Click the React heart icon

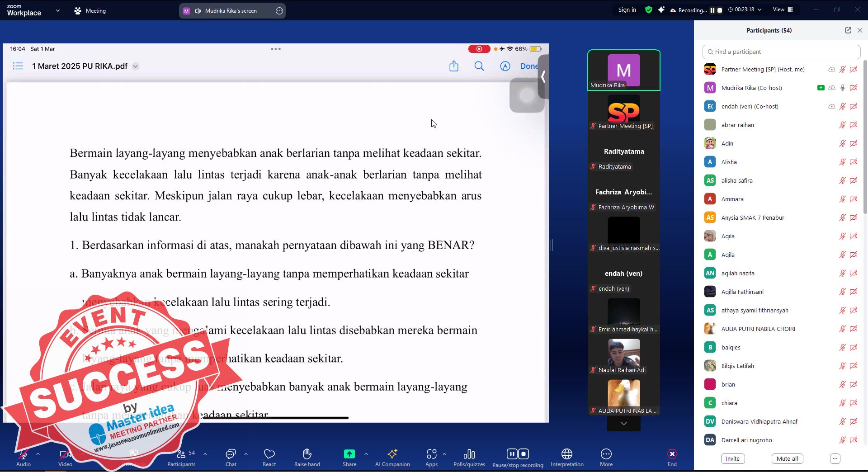tap(269, 454)
